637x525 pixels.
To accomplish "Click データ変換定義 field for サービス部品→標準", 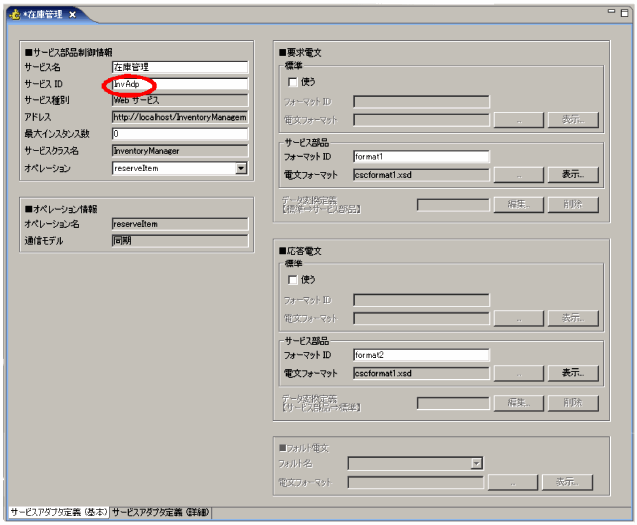I will pyautogui.click(x=453, y=403).
